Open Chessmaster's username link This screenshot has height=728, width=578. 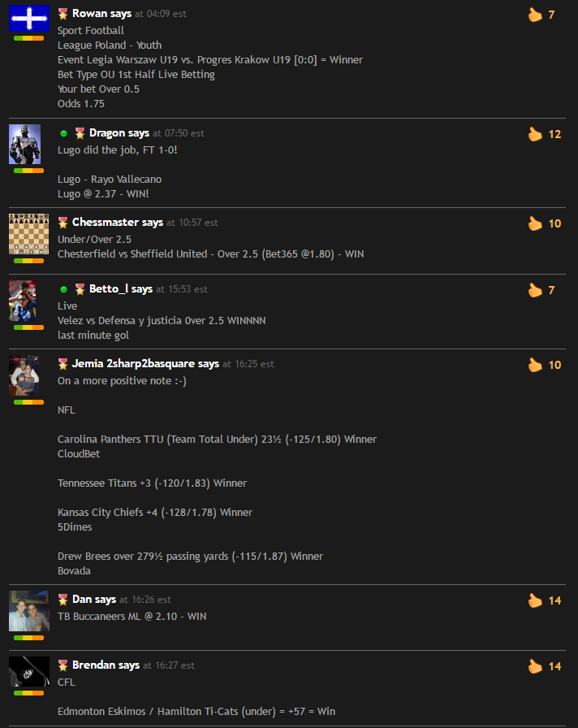(106, 223)
